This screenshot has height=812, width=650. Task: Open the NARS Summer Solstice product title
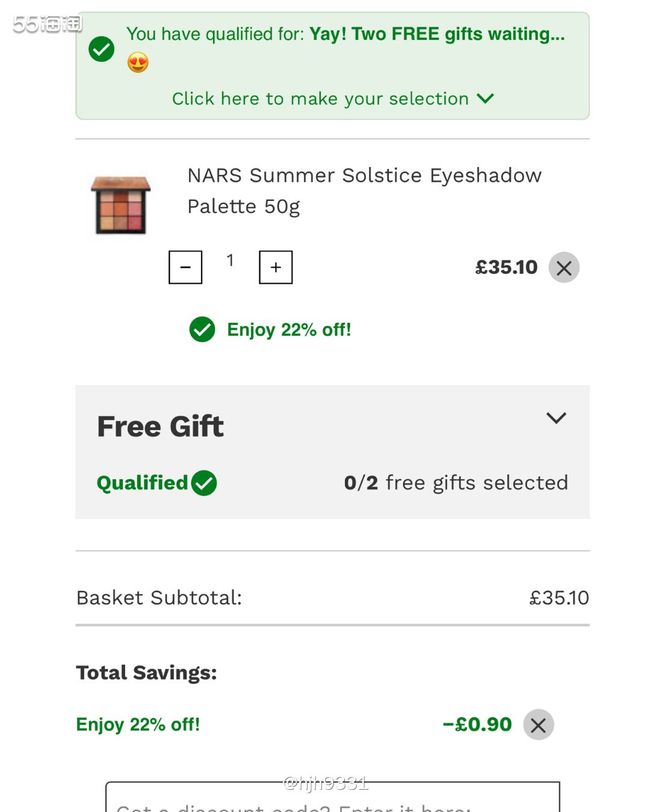(x=364, y=190)
